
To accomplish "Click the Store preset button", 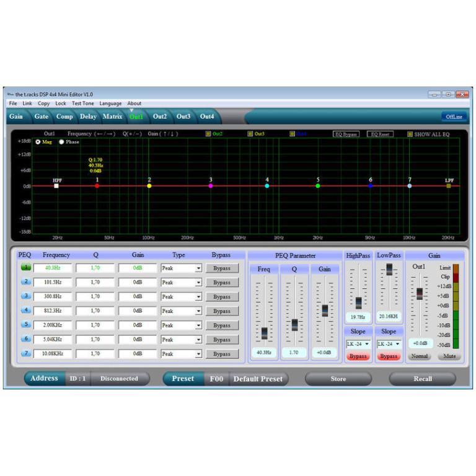I will pos(338,379).
